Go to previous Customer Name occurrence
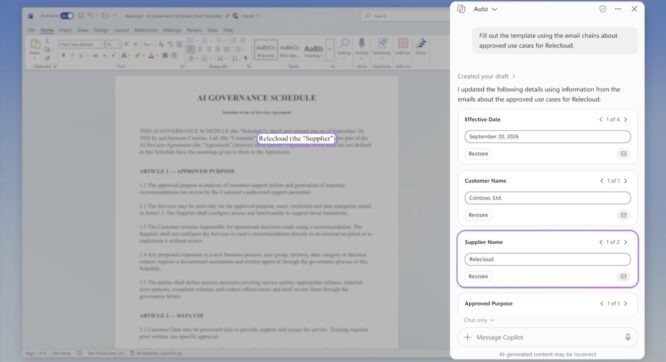This screenshot has width=666, height=362. (x=601, y=181)
